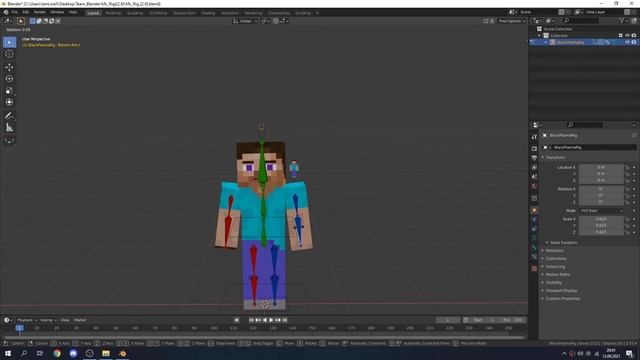Click the Scale Z value field
This screenshot has width=640, height=360.
(x=601, y=232)
